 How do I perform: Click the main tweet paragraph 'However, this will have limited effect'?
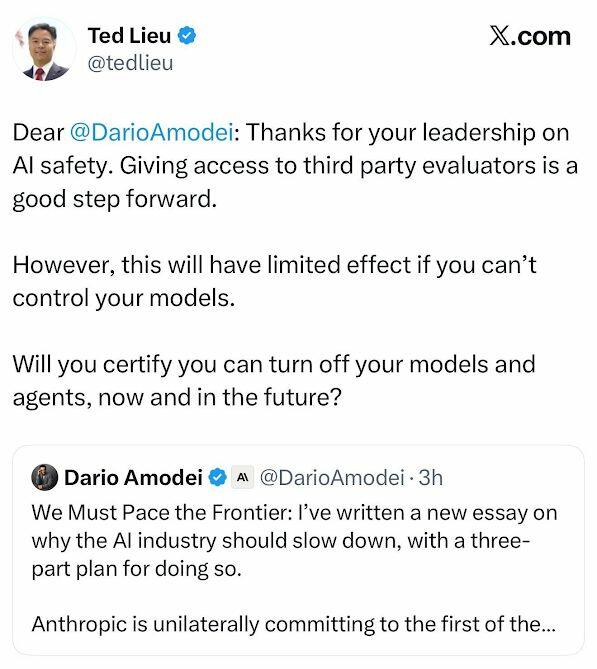[x=274, y=281]
